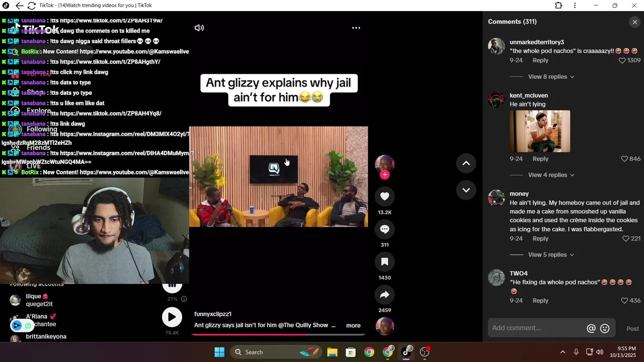Click the video progress bar
Viewport: 644px width, 362px height.
[279, 334]
